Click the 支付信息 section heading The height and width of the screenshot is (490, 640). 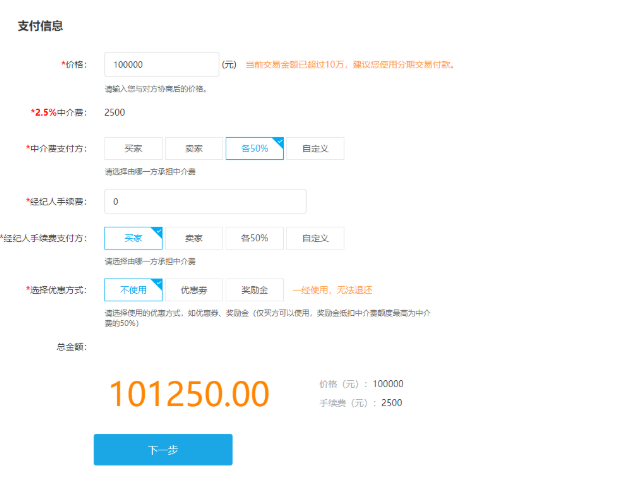tap(40, 26)
